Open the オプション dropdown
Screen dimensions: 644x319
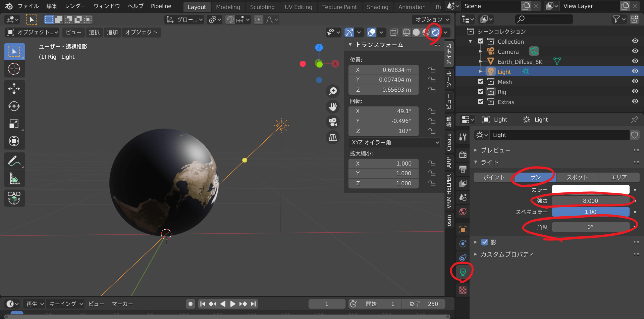pos(432,19)
